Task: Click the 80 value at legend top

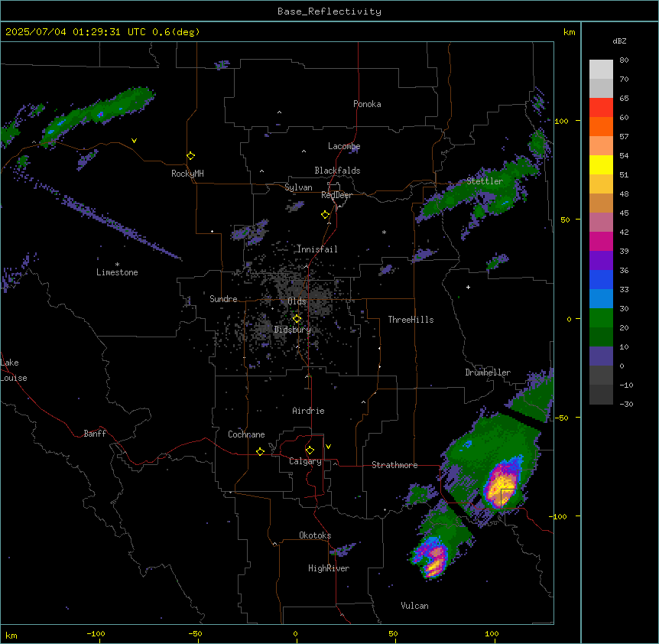Action: [624, 60]
